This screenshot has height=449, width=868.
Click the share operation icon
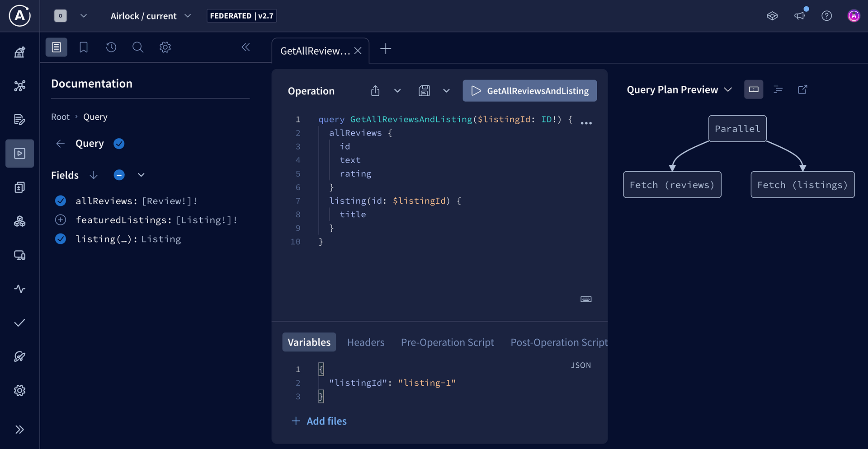pos(375,91)
